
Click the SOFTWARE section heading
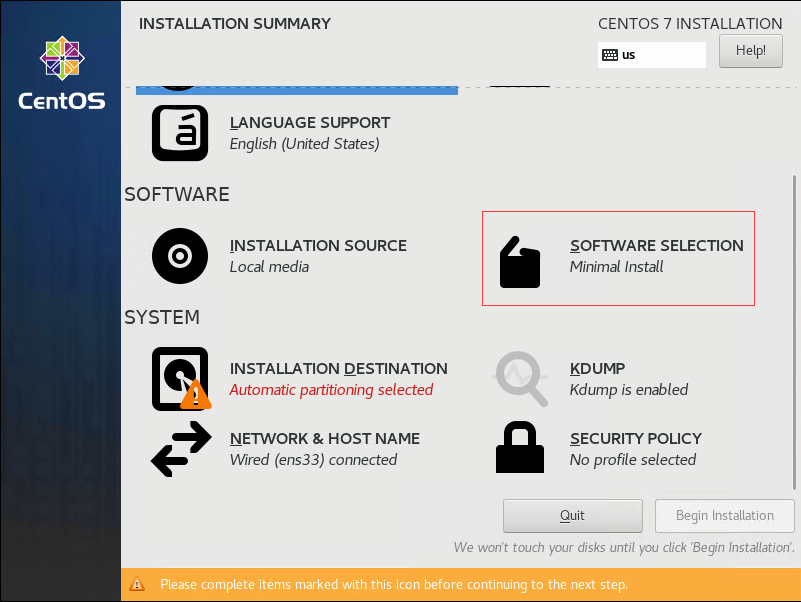tap(177, 194)
